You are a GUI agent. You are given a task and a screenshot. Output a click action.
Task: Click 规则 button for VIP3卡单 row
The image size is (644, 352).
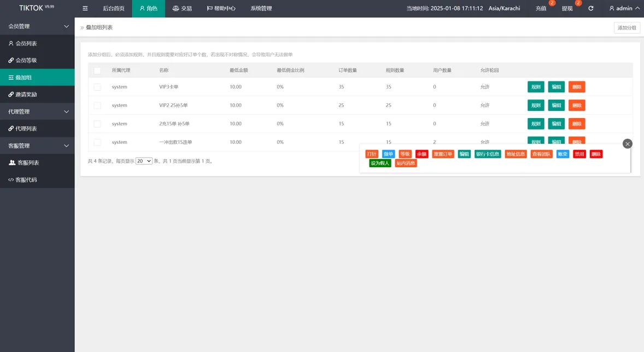pyautogui.click(x=536, y=87)
